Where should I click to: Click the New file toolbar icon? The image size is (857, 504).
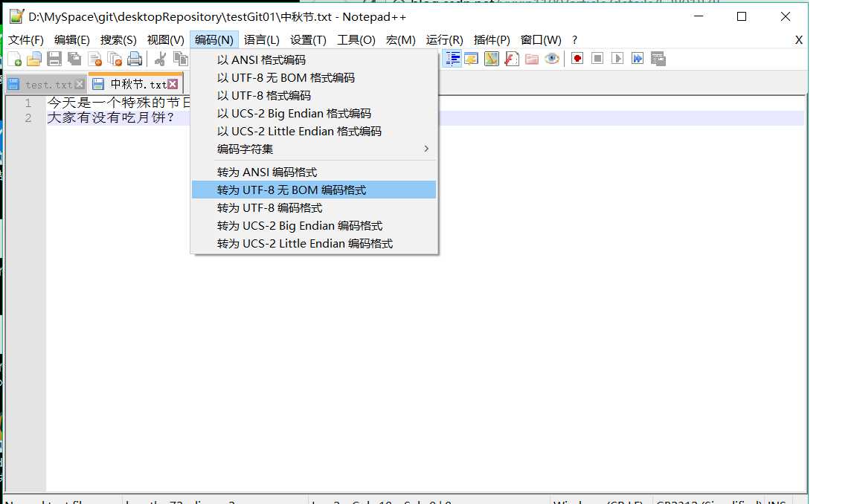(15, 59)
